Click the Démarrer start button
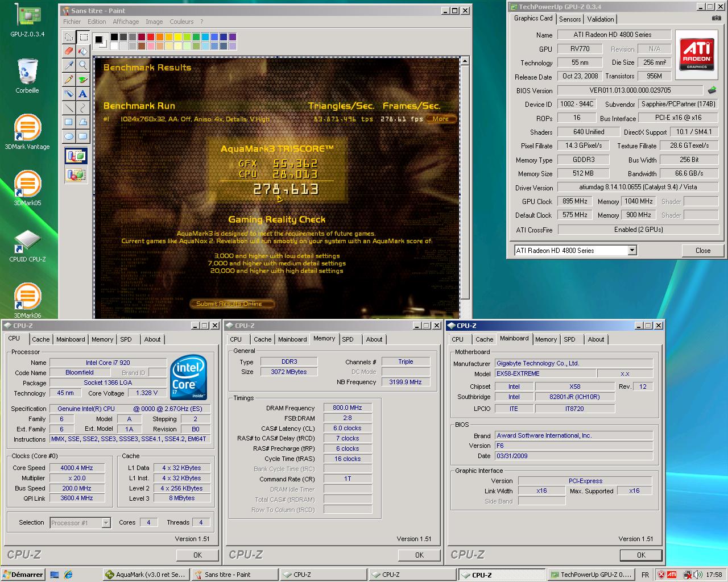Viewport: 728px width, 582px height. click(23, 575)
